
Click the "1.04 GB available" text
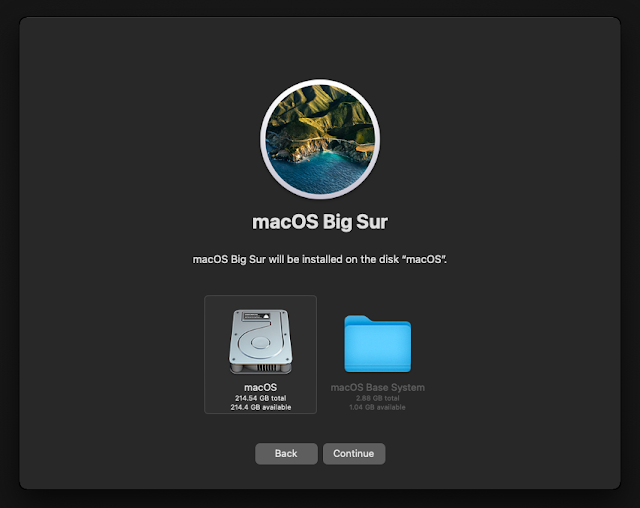point(378,407)
